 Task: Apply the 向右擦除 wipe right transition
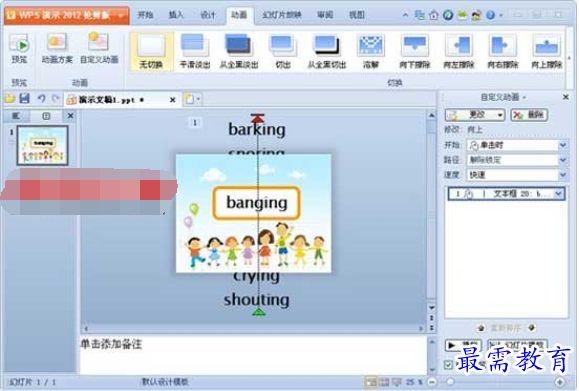click(503, 51)
